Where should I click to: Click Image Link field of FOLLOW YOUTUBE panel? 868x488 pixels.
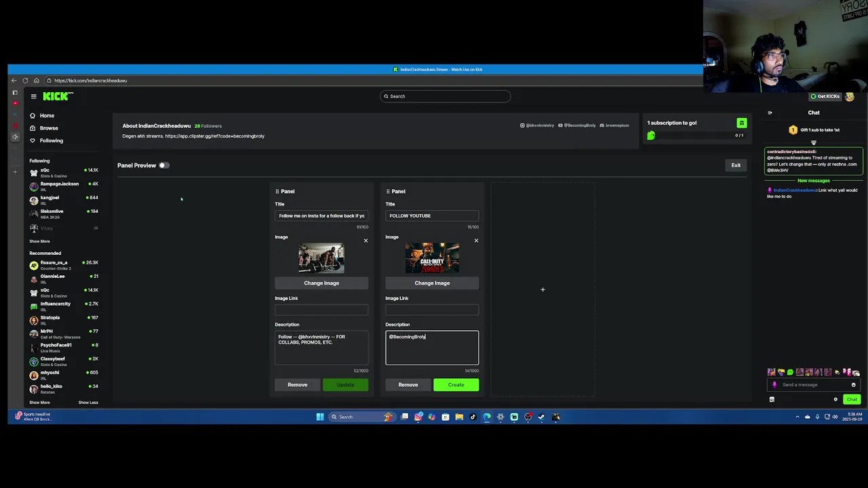pyautogui.click(x=432, y=310)
